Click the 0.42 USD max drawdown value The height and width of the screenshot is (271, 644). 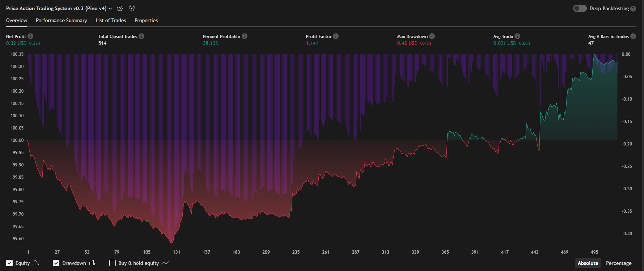pyautogui.click(x=407, y=43)
